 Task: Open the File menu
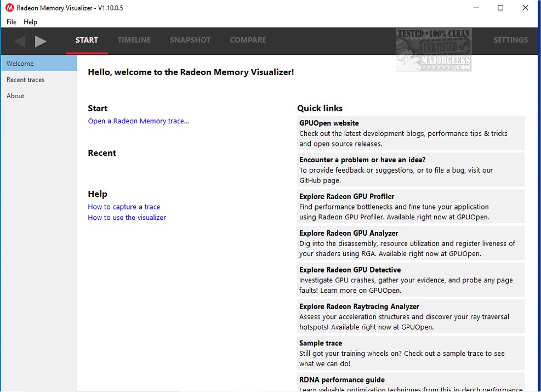click(x=11, y=22)
